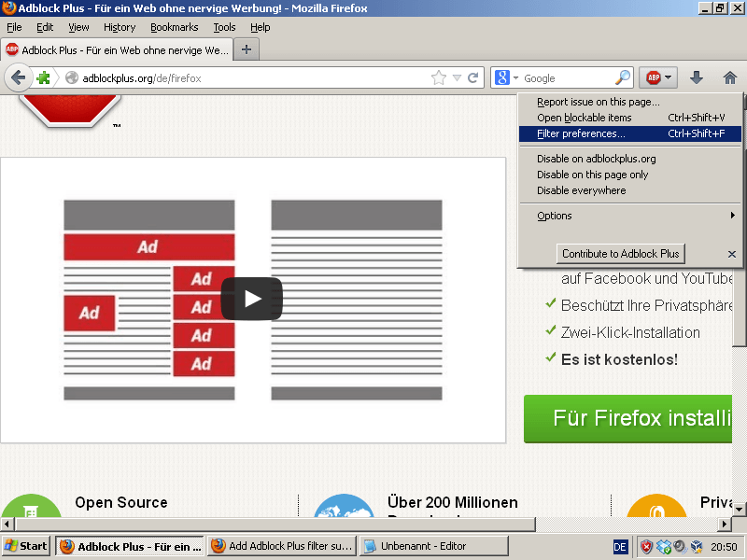The image size is (747, 560).
Task: Click the Google search engine icon
Action: coord(502,77)
